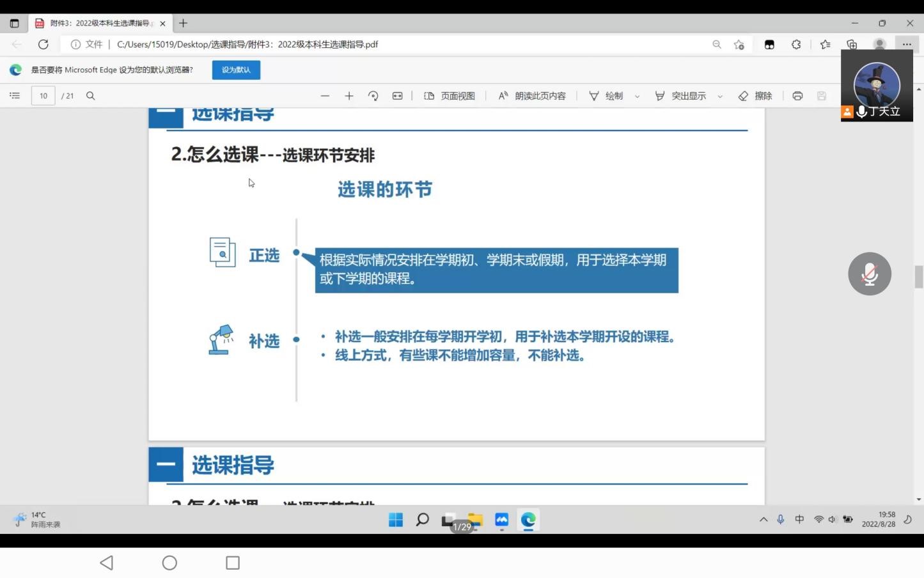This screenshot has height=578, width=924.
Task: Open browser extensions puzzle icon
Action: 796,44
